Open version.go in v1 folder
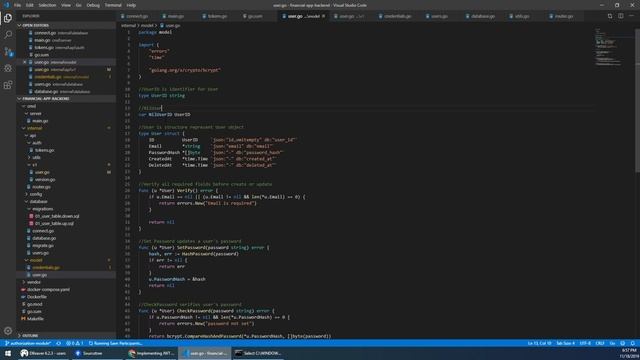Image resolution: width=640 pixels, height=360 pixels. click(x=45, y=180)
